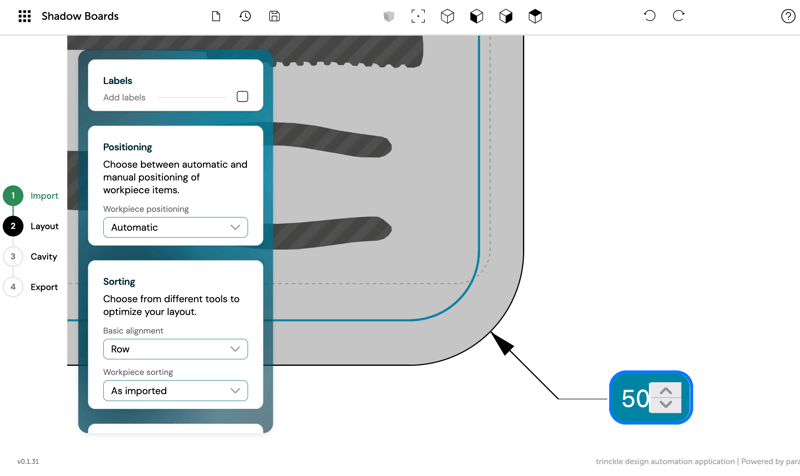This screenshot has height=476, width=800.
Task: Select the middle handle silhouette on the board
Action: point(332,140)
